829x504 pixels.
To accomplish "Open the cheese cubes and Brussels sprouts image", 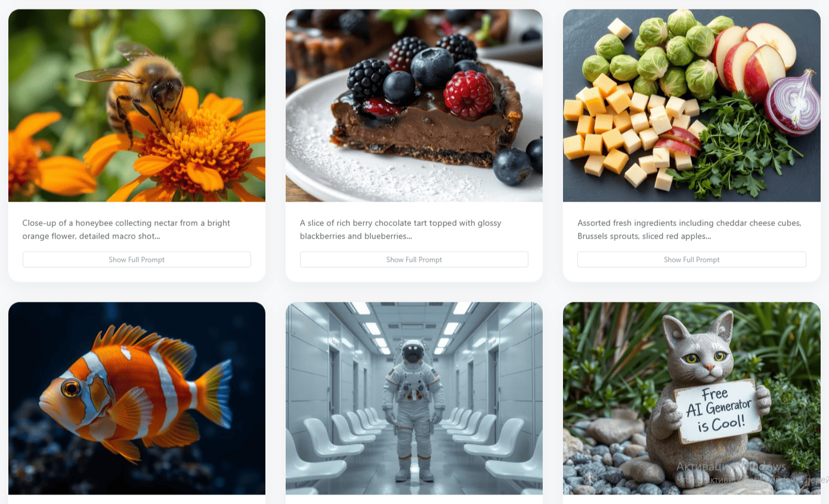I will 692,106.
